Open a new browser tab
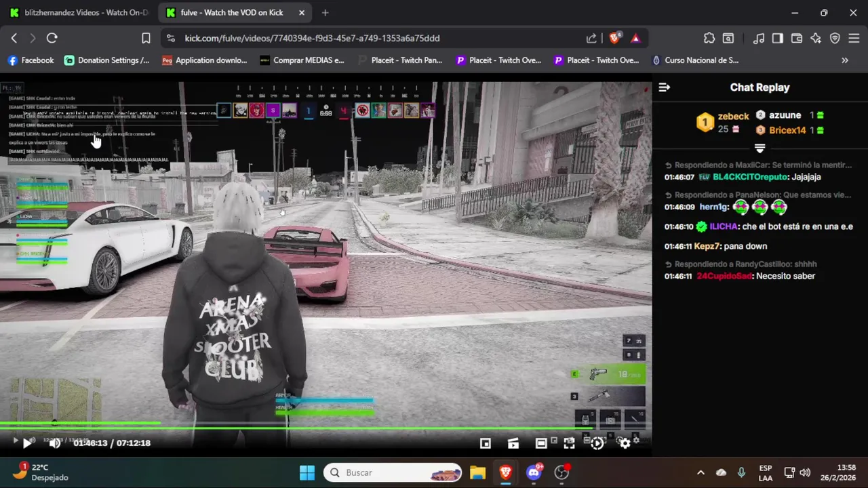This screenshot has height=488, width=868. (x=325, y=12)
